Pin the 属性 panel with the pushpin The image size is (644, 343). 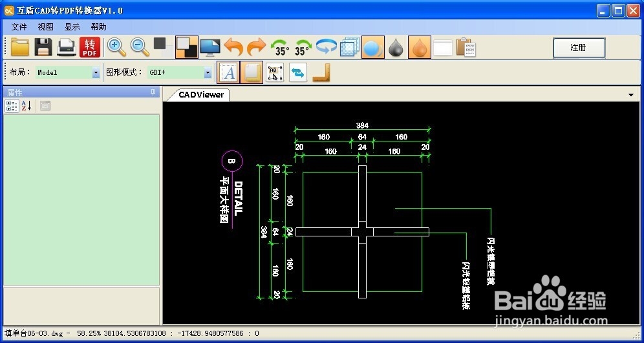tap(153, 92)
